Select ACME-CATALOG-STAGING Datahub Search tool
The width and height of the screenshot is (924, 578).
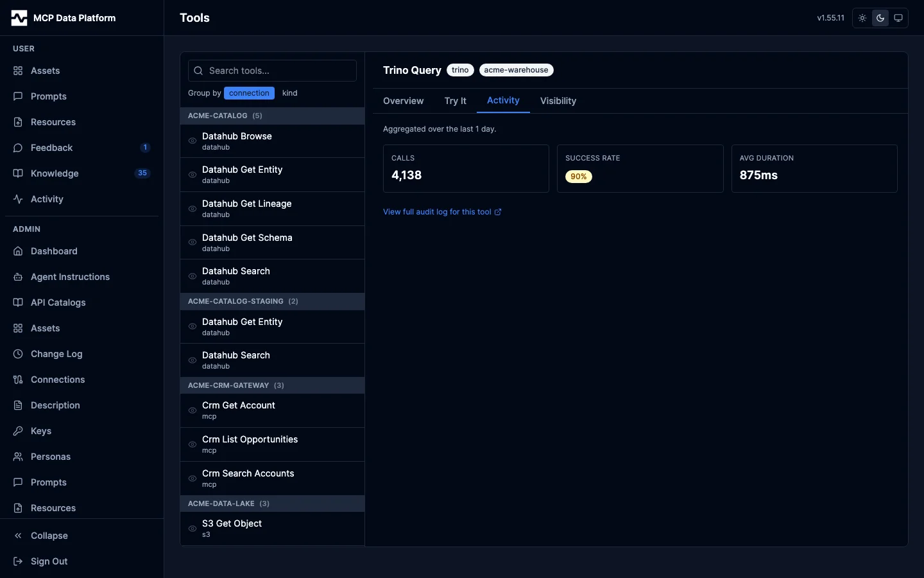pyautogui.click(x=272, y=360)
